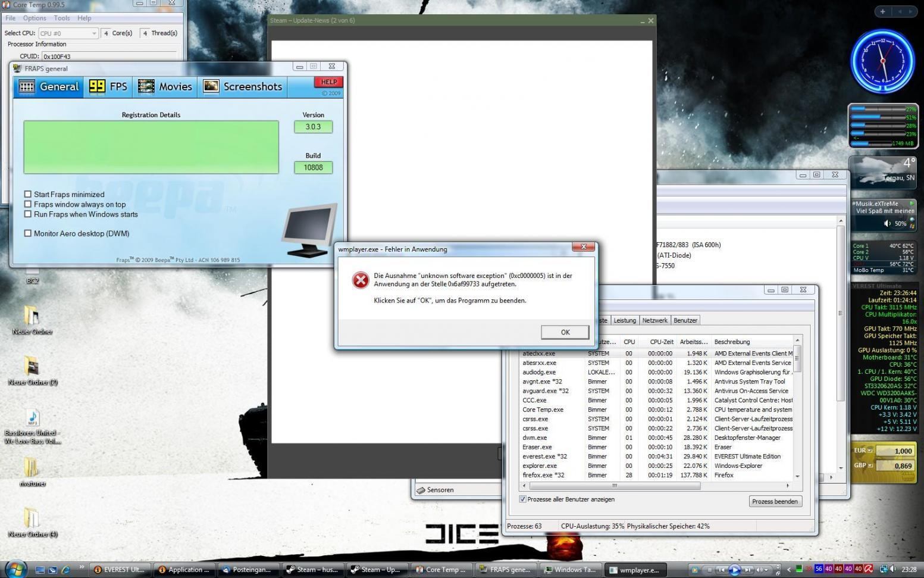The height and width of the screenshot is (578, 924).
Task: Toggle Fraps window always on top
Action: coord(27,204)
